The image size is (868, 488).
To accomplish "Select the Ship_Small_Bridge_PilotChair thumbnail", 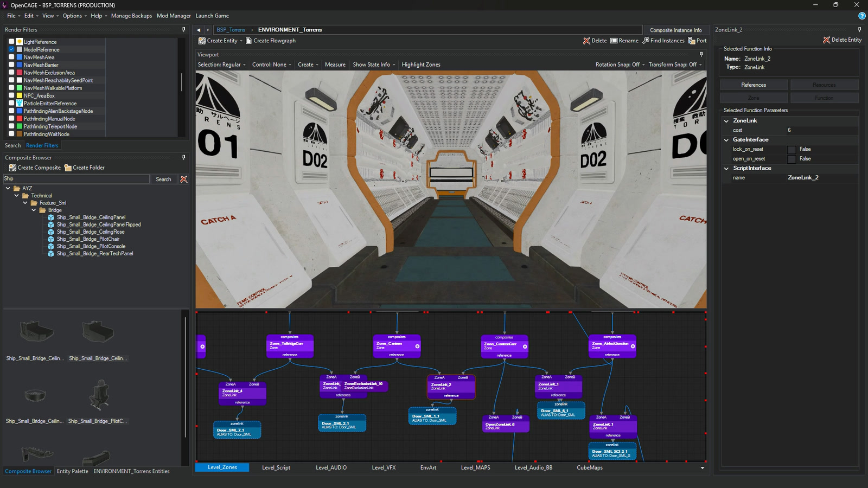I will coord(98,395).
